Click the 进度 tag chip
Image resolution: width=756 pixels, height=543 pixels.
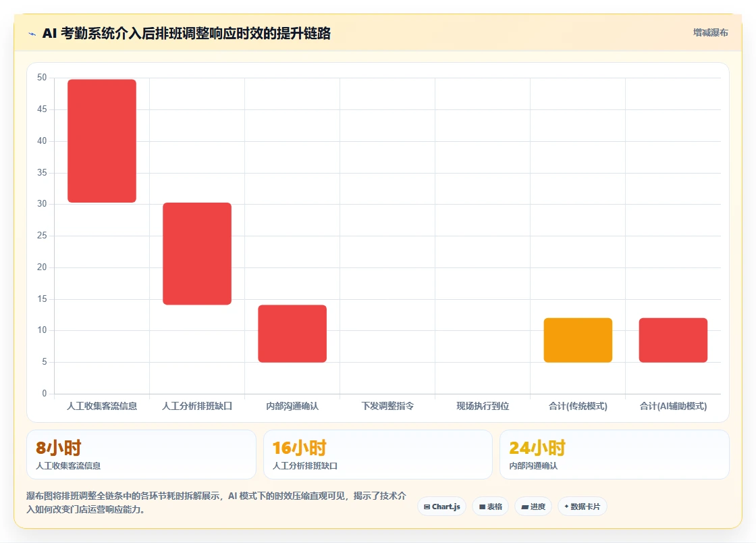[x=533, y=507]
